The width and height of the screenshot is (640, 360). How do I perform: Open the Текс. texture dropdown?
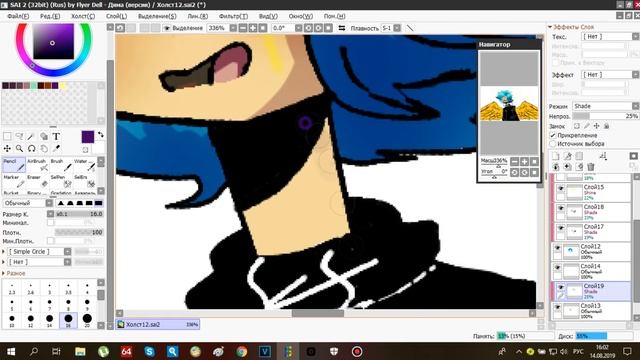point(609,37)
